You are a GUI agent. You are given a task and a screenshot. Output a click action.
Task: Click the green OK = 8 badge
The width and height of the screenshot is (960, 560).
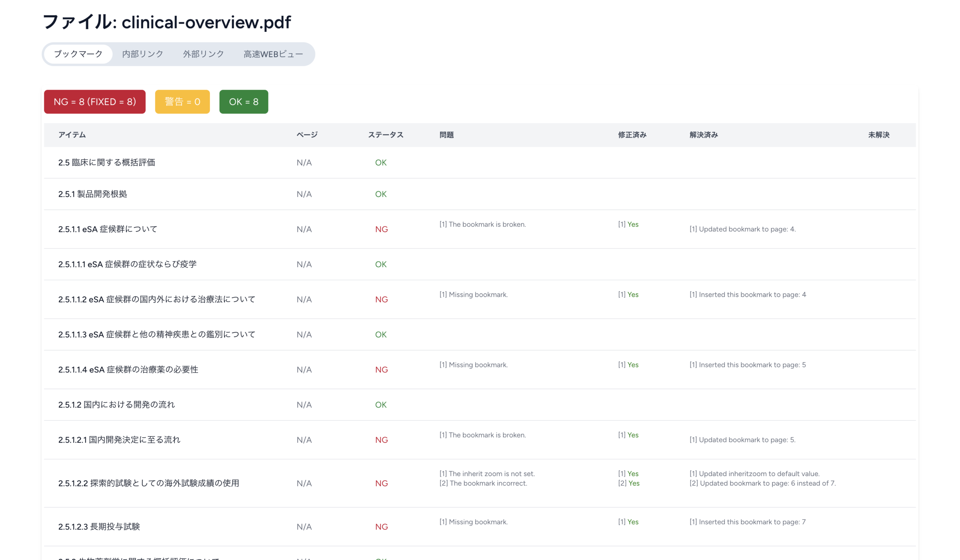[x=244, y=102]
